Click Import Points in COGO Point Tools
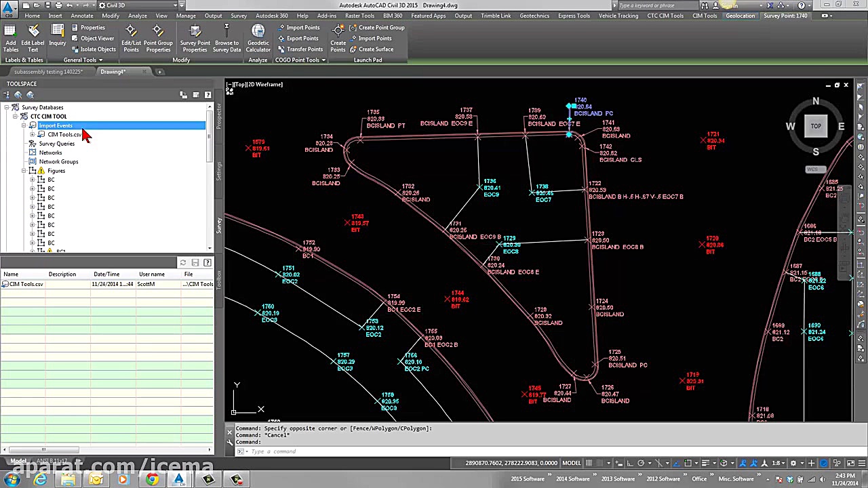The width and height of the screenshot is (868, 488). coord(298,28)
